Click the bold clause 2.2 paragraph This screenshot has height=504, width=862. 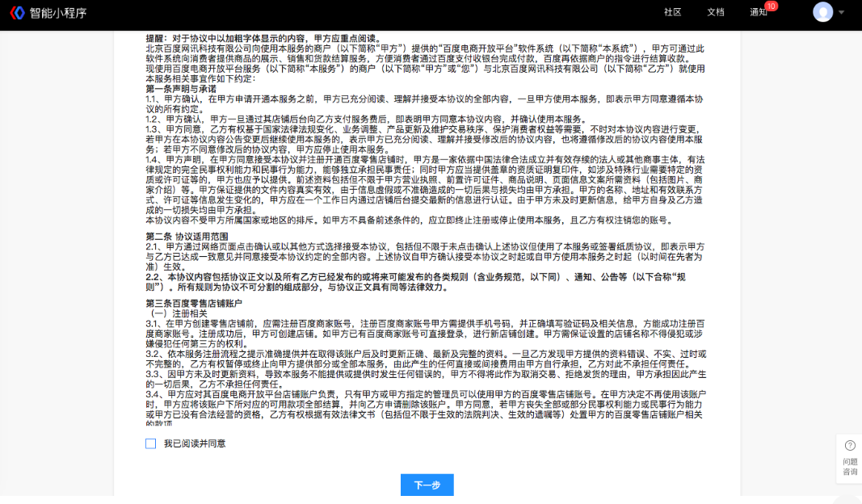tap(415, 282)
